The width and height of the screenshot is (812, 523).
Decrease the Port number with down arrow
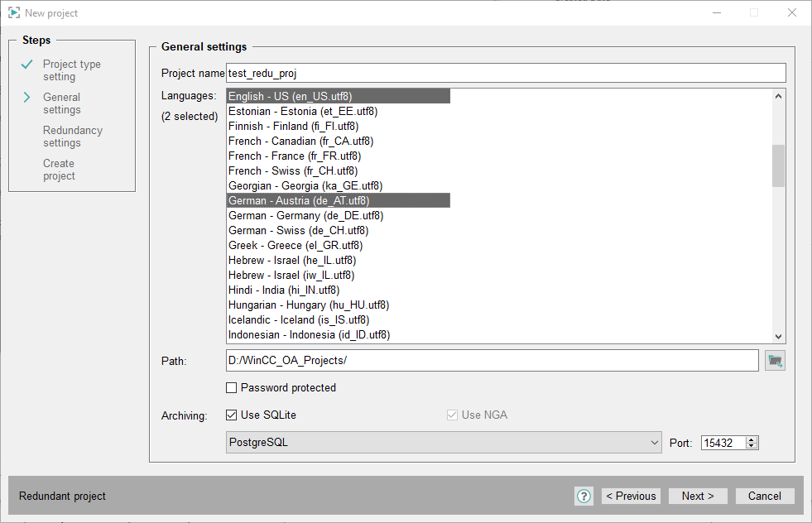752,447
